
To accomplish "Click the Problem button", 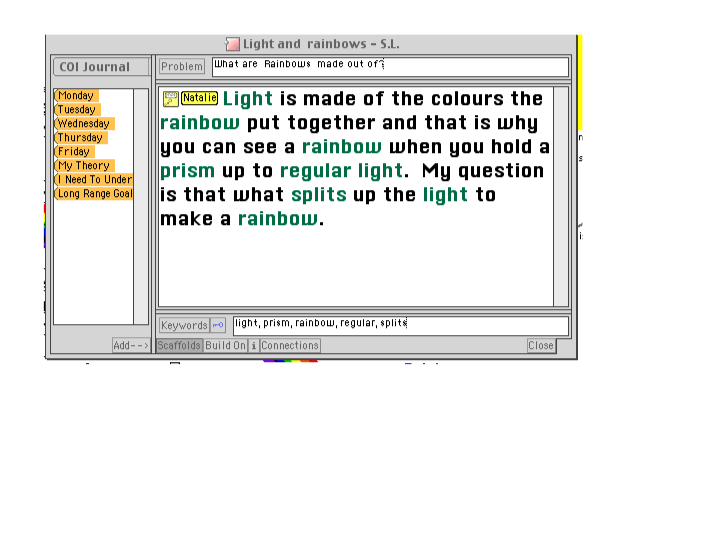I will (182, 67).
